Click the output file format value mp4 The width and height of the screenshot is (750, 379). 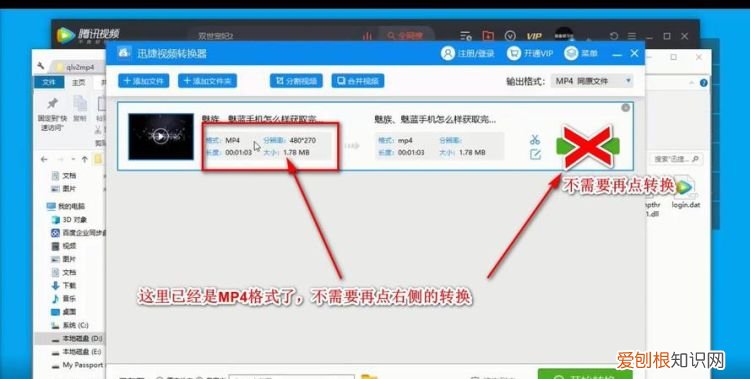coord(405,141)
